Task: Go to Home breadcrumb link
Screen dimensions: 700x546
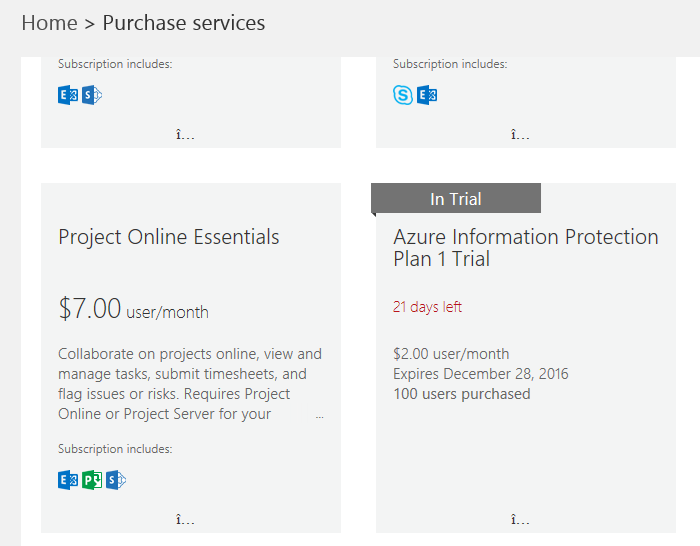Action: pyautogui.click(x=50, y=23)
